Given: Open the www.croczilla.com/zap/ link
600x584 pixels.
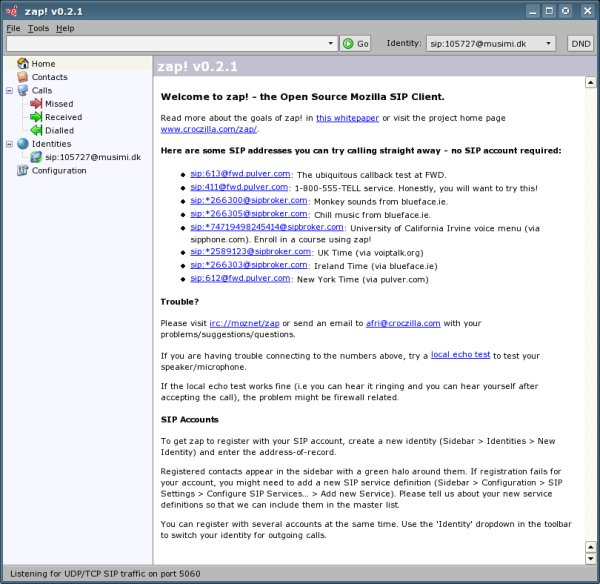Looking at the screenshot, I should point(209,129).
